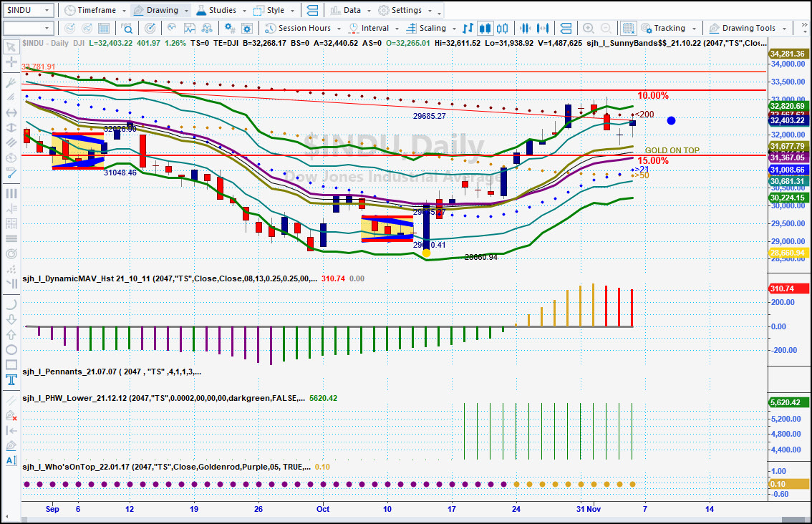The image size is (812, 524).
Task: Expand the Scaling dropdown arrow
Action: [x=454, y=29]
